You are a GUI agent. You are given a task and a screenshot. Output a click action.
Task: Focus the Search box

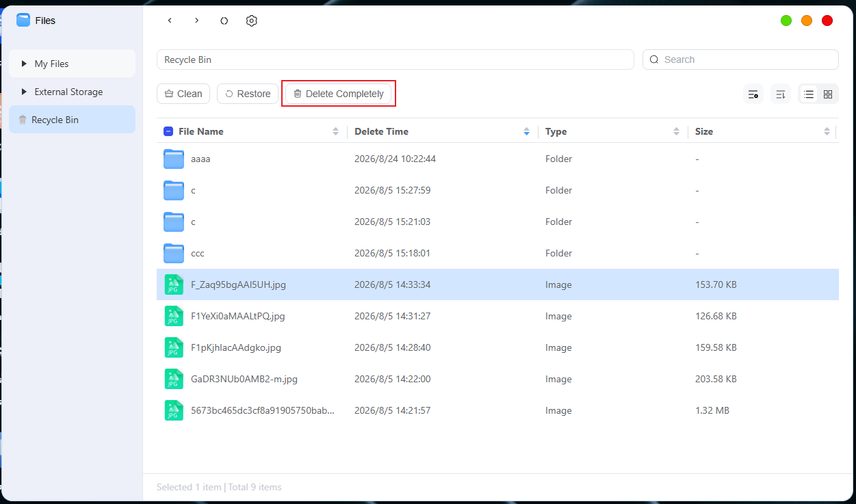(x=740, y=59)
